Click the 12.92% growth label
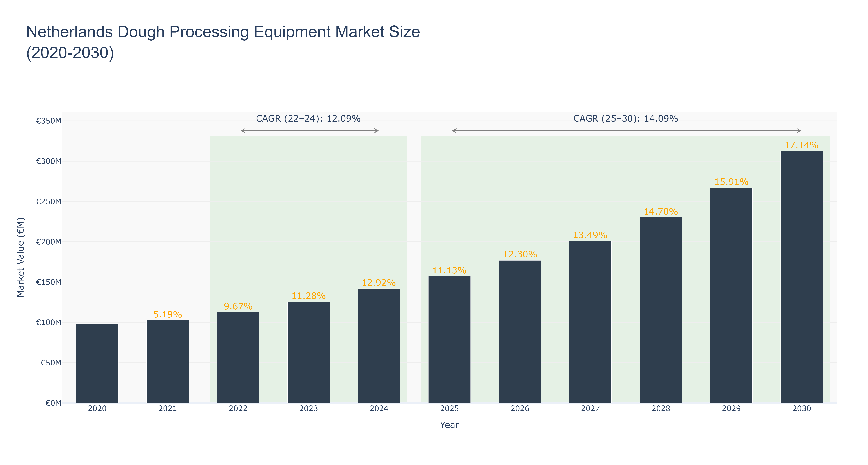 click(379, 283)
